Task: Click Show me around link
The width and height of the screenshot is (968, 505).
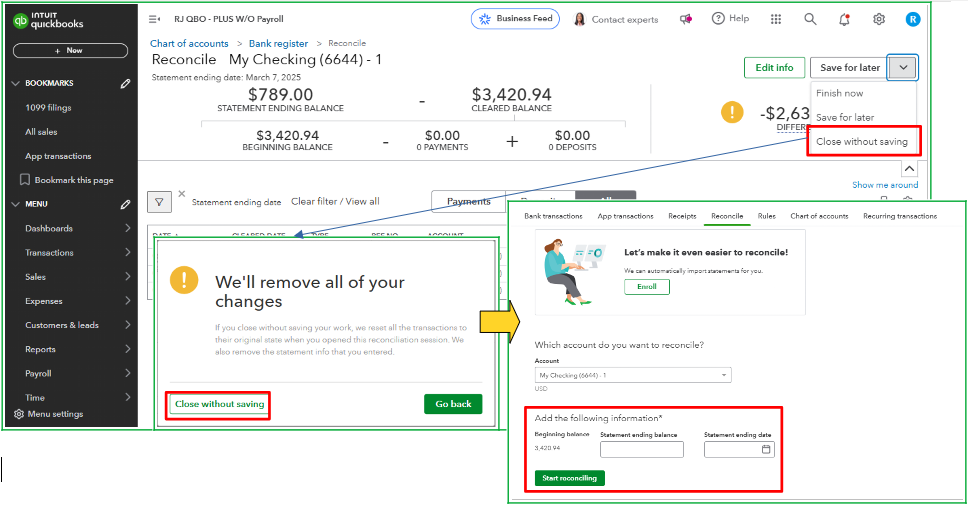Action: click(885, 185)
